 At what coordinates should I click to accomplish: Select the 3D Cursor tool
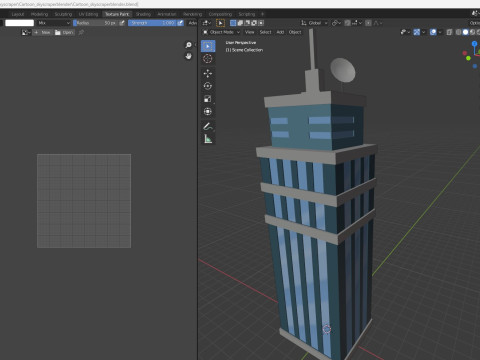208,59
